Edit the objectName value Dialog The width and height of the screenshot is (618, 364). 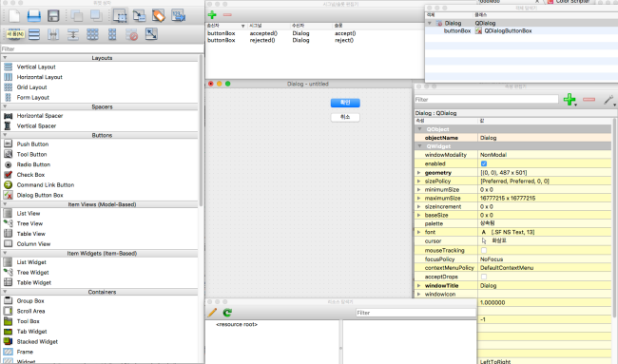[x=545, y=138]
